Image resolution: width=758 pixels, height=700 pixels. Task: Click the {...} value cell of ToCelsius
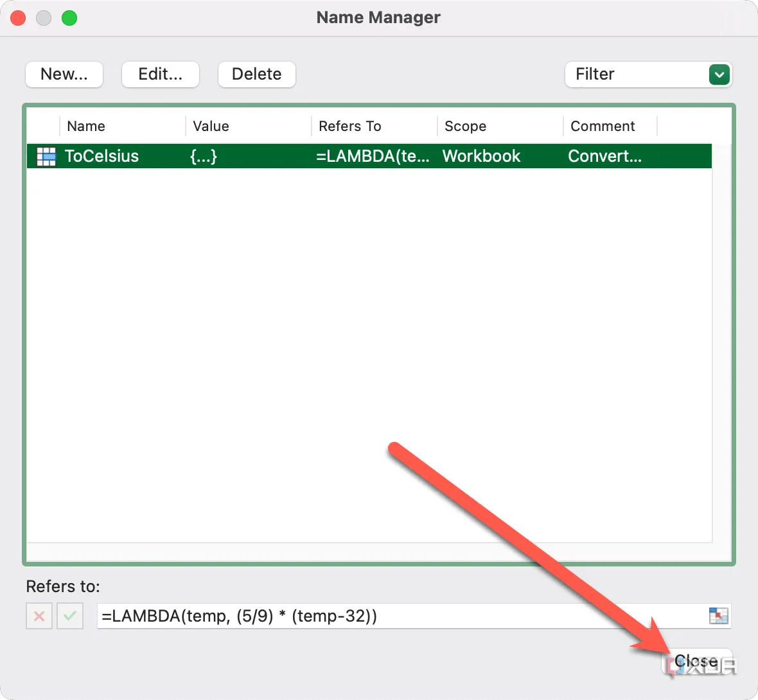coord(204,156)
